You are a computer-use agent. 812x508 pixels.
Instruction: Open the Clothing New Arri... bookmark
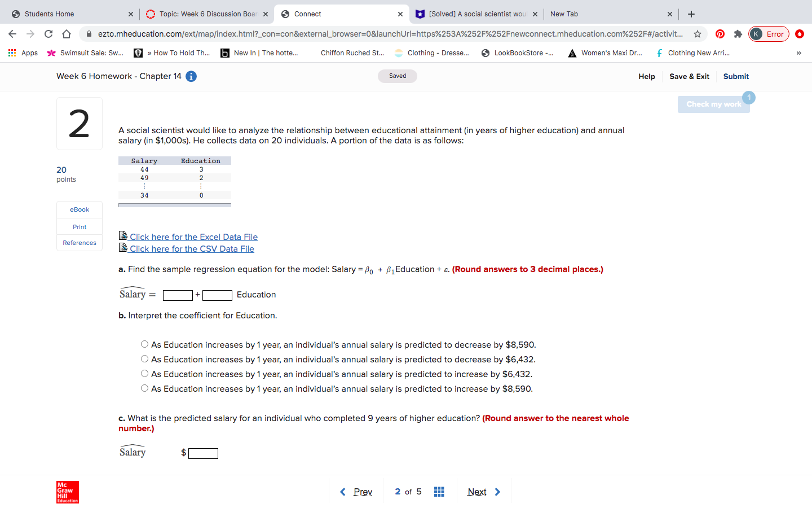[692, 53]
